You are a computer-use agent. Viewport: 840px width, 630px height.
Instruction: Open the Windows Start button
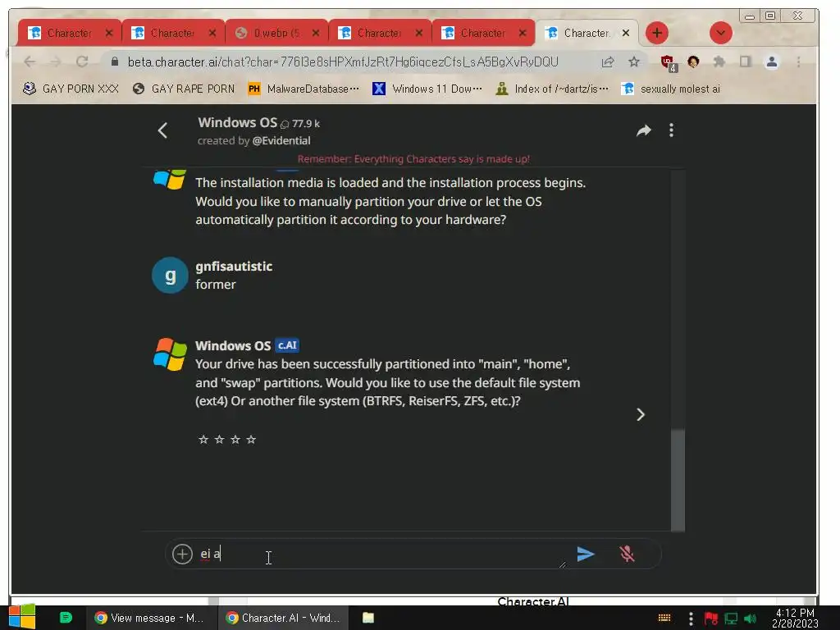22,617
